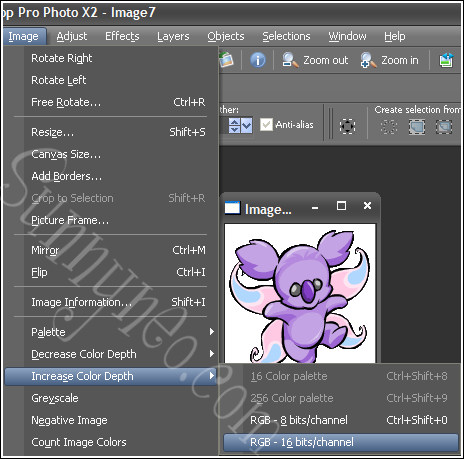
Task: Click the dashed circle selection icon
Action: coord(347,126)
